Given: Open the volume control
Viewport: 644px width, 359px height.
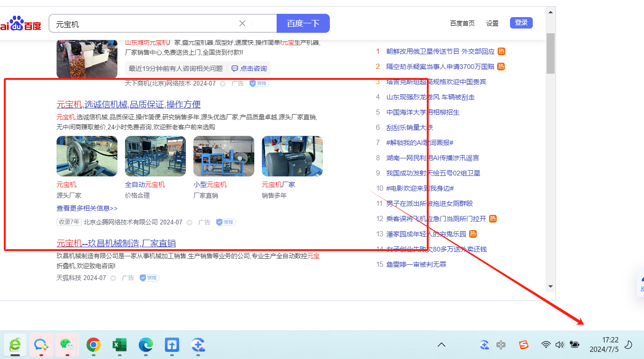Looking at the screenshot, I should tap(559, 345).
